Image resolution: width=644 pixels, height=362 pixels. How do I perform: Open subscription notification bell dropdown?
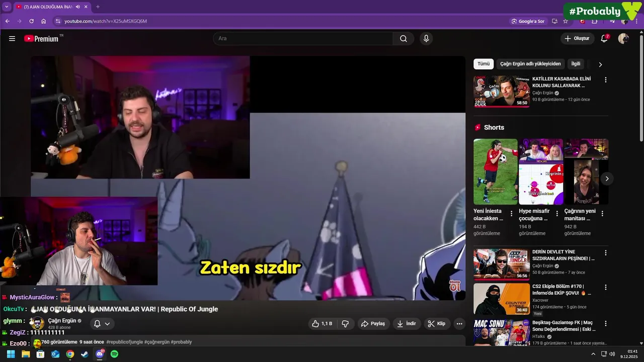[102, 324]
